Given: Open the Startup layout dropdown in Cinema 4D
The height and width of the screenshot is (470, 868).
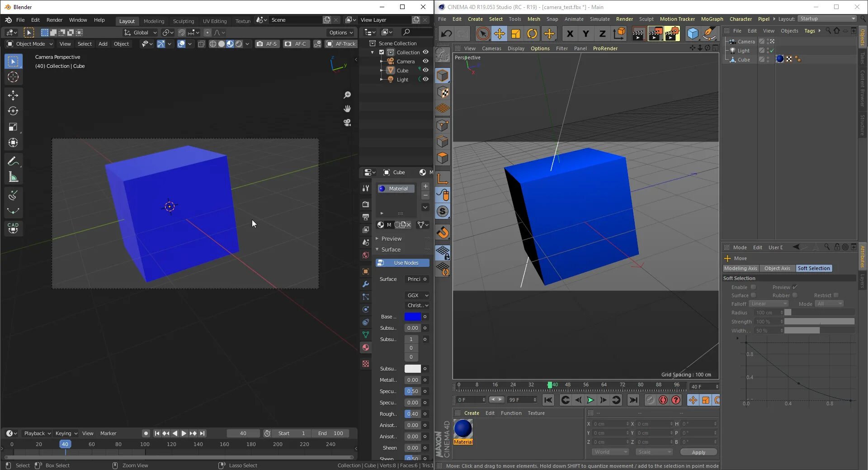Looking at the screenshot, I should [x=827, y=19].
